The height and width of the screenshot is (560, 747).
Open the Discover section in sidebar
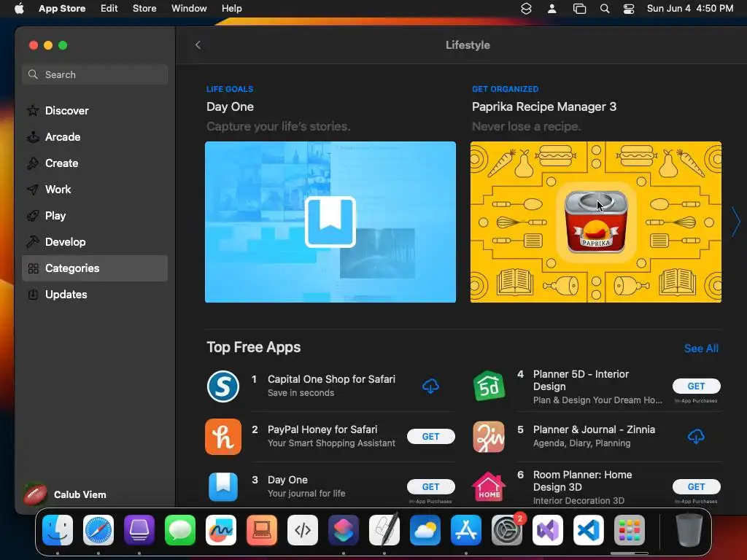(94, 111)
